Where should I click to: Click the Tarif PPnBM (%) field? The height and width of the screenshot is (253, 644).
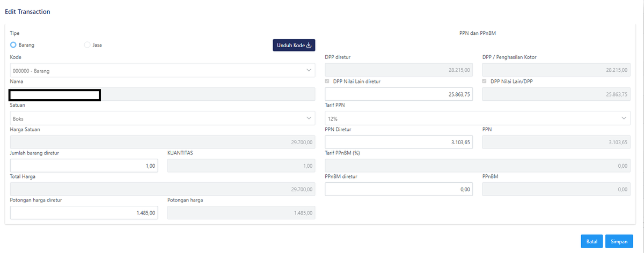click(478, 166)
